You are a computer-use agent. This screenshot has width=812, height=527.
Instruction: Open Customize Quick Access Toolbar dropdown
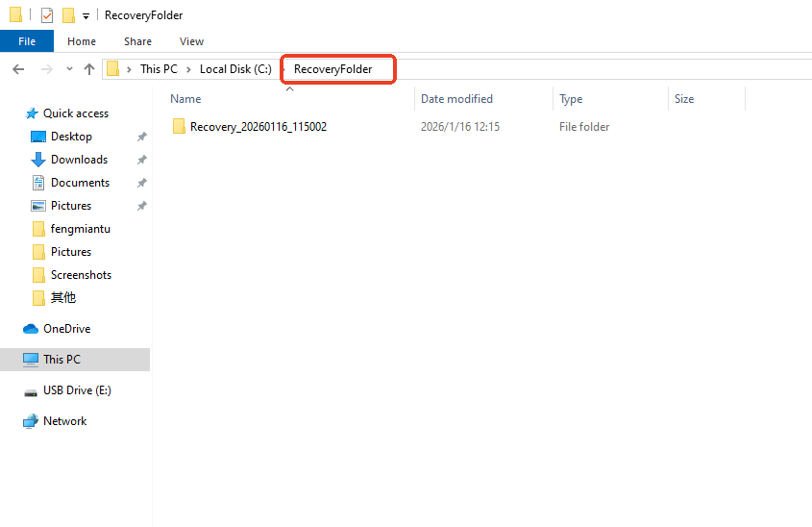(x=86, y=16)
